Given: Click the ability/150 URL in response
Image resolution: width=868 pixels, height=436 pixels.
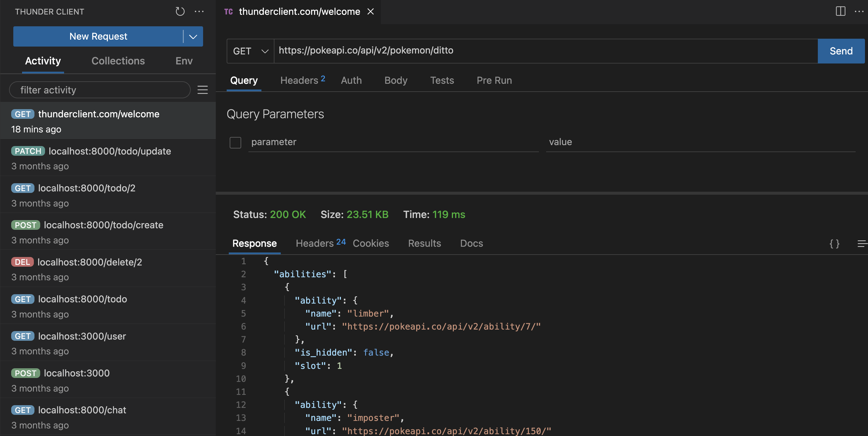Looking at the screenshot, I should pyautogui.click(x=446, y=431).
